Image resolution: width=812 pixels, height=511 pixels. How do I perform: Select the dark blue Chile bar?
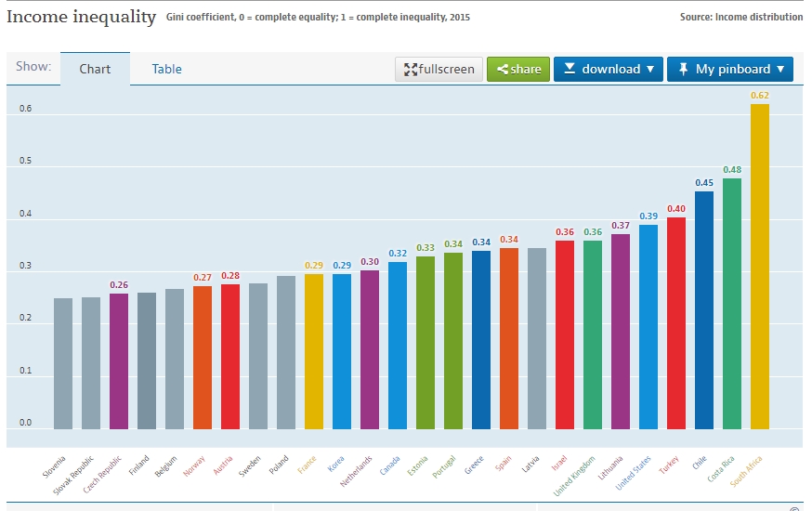pyautogui.click(x=704, y=310)
